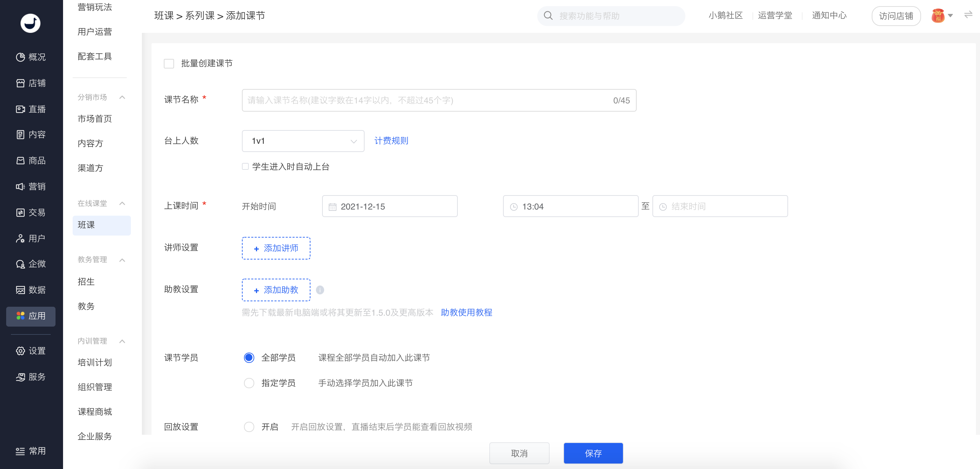The height and width of the screenshot is (469, 980).
Task: Check 学生进入时自动上台 option
Action: click(245, 166)
